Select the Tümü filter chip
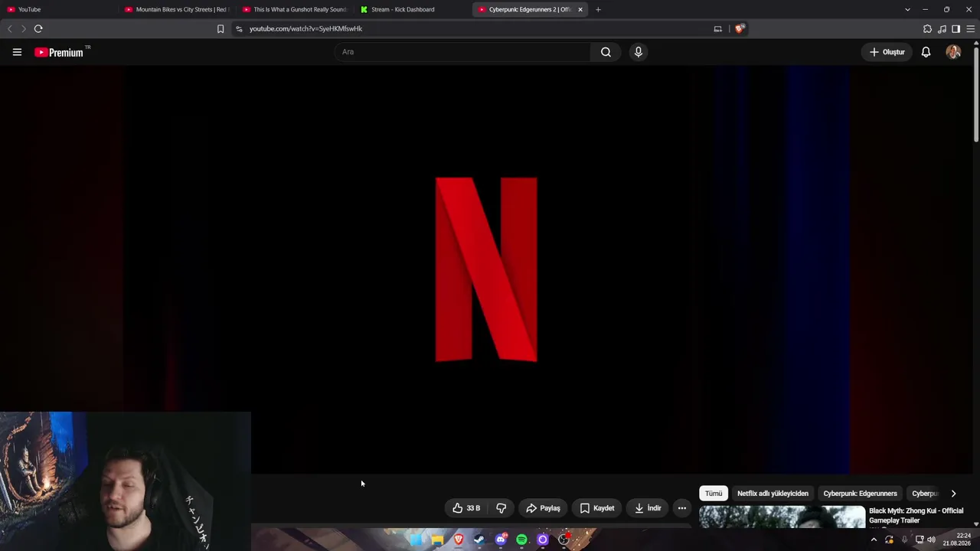This screenshot has width=980, height=551. pos(714,494)
